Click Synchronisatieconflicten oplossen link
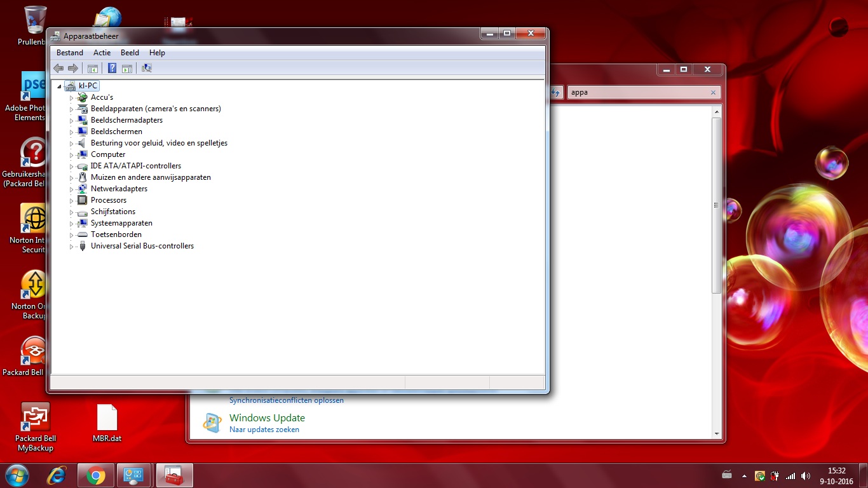The height and width of the screenshot is (488, 868). click(287, 400)
